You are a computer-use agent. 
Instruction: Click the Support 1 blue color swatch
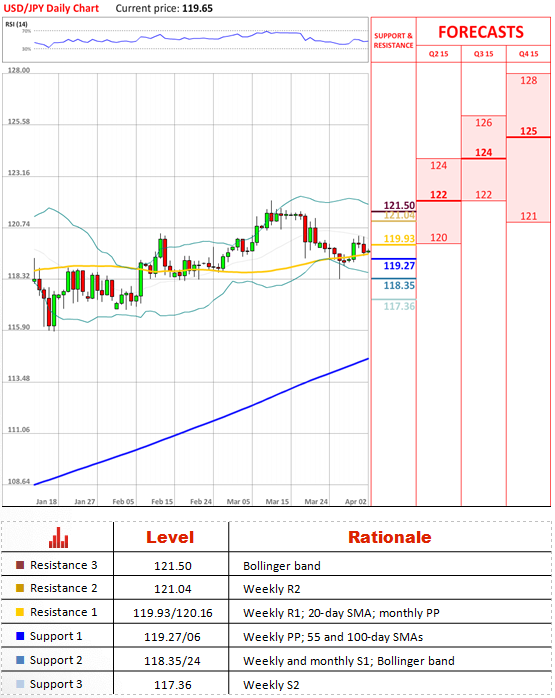pyautogui.click(x=20, y=636)
